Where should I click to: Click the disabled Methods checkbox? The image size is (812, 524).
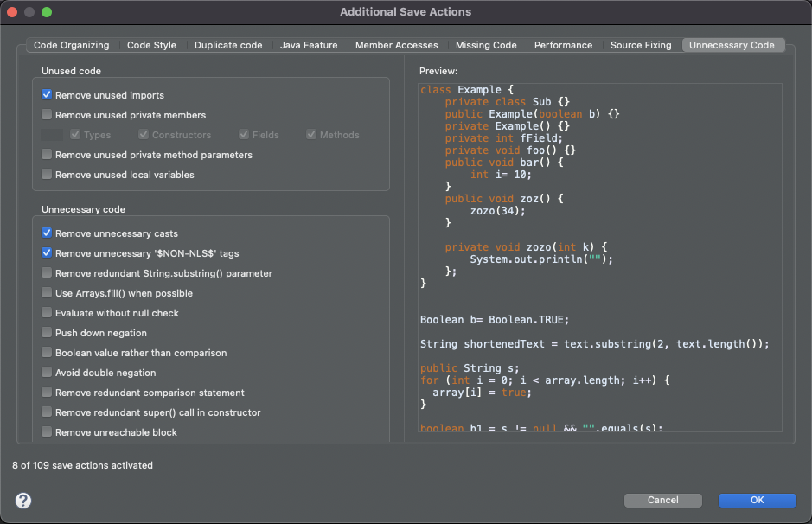(x=311, y=135)
